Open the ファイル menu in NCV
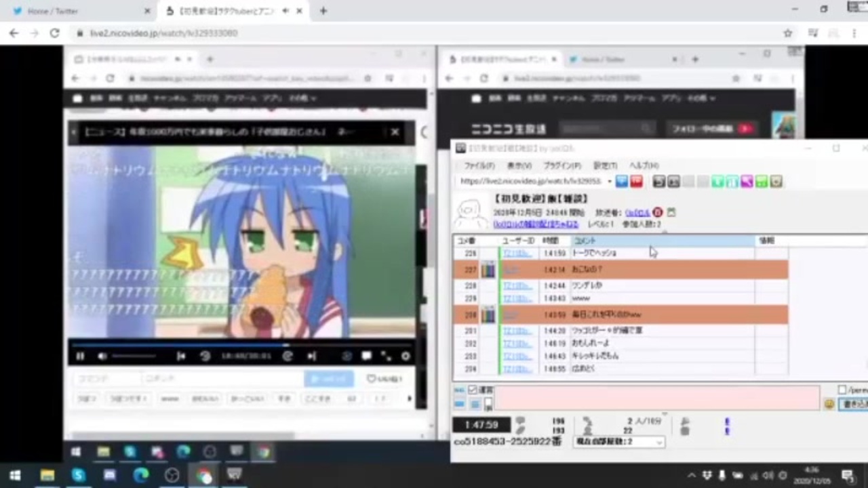This screenshot has height=488, width=868. click(479, 165)
